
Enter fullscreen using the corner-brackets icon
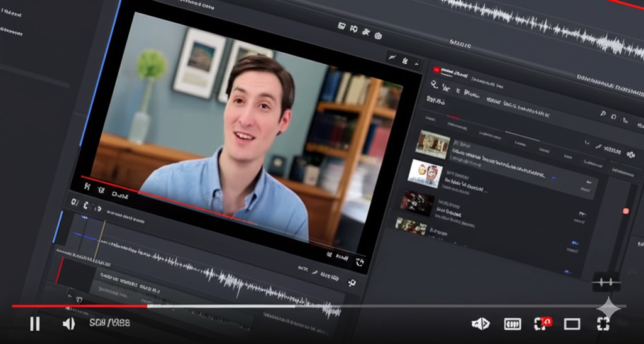click(603, 324)
